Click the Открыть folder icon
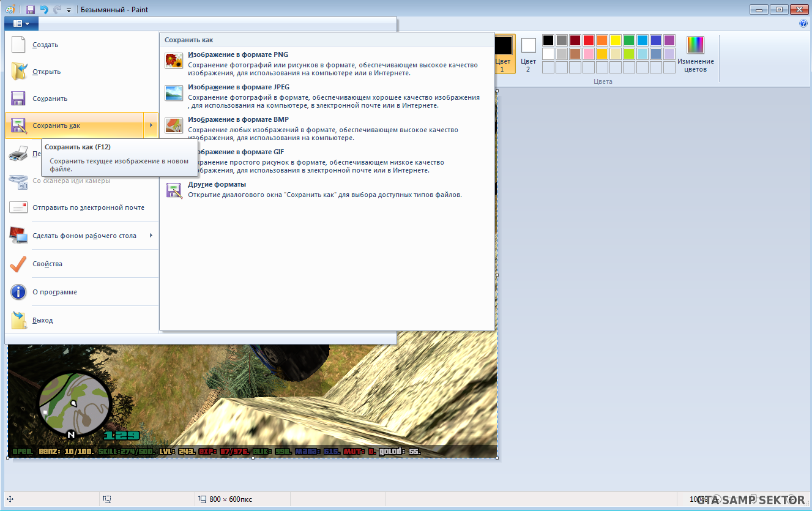The width and height of the screenshot is (812, 511). (x=19, y=72)
